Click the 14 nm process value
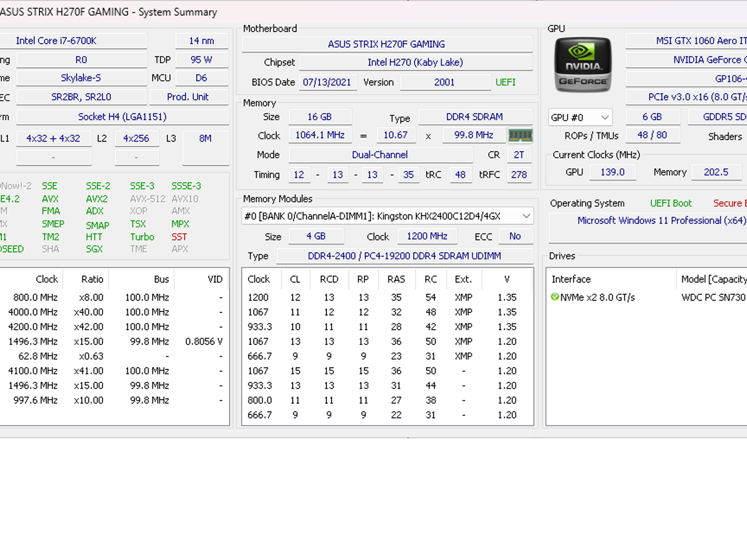Image resolution: width=747 pixels, height=560 pixels. (202, 41)
